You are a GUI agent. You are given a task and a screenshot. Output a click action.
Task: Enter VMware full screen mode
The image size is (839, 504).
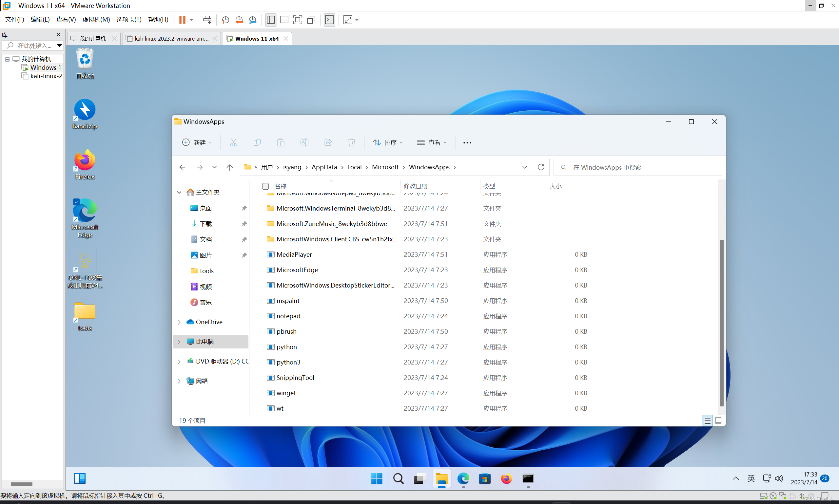[297, 20]
